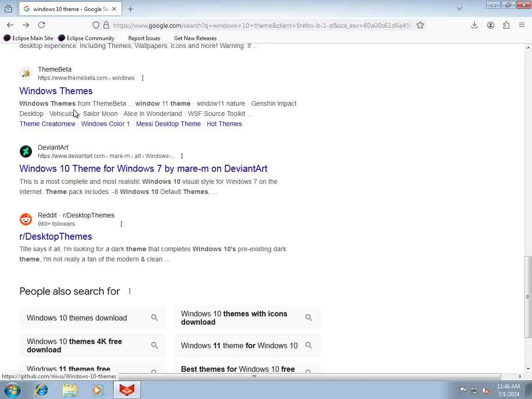The image size is (532, 399).
Task: Go back to the previous page
Action: tap(10, 25)
